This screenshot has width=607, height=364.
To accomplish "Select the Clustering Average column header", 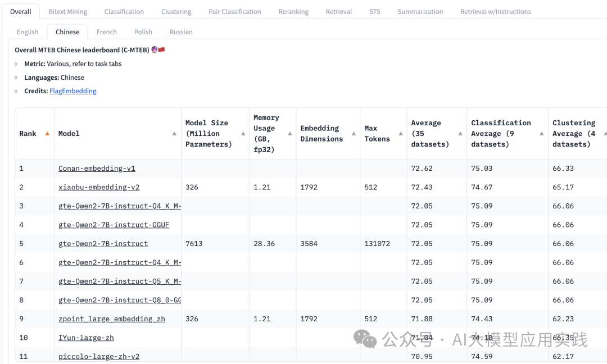I will click(x=573, y=134).
